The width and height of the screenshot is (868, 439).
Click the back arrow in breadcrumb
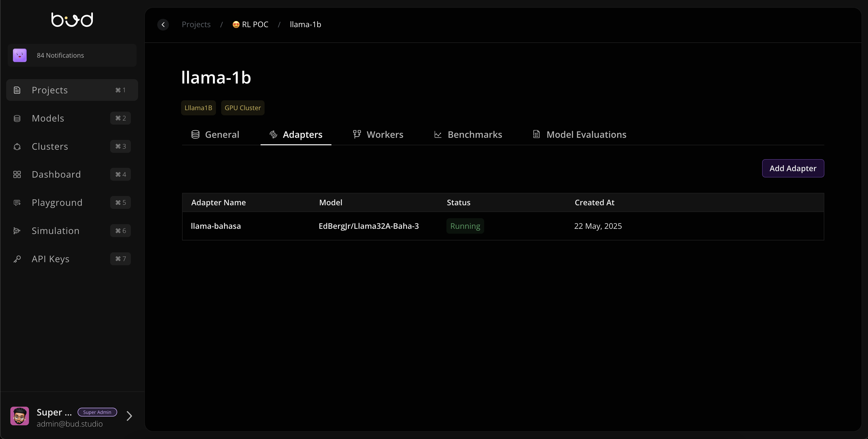click(x=163, y=24)
